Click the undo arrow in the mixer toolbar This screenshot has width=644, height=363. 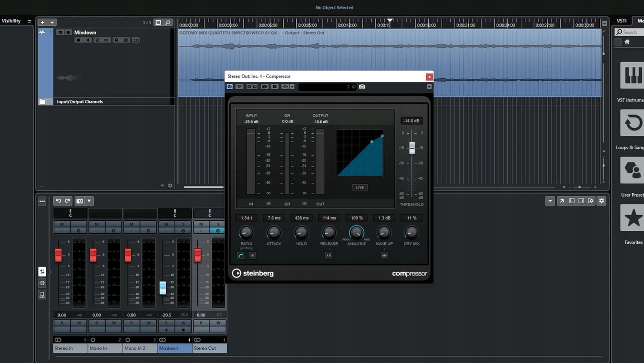click(58, 201)
